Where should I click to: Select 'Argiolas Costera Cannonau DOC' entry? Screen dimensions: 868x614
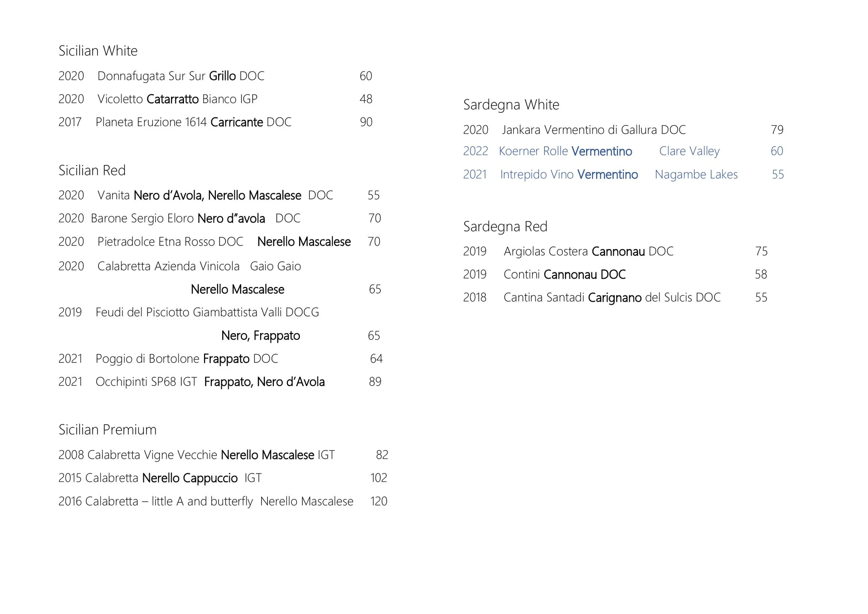pos(588,252)
